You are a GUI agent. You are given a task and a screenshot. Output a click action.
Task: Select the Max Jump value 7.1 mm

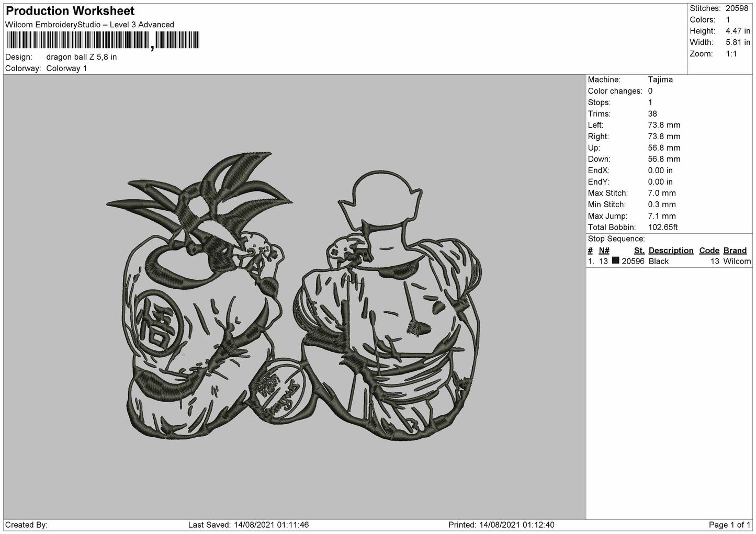(662, 216)
